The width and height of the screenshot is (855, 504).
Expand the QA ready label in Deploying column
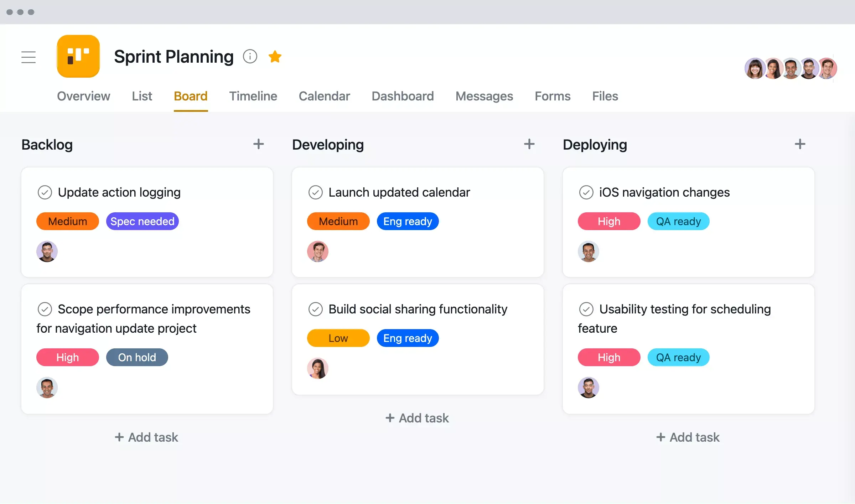(x=678, y=222)
